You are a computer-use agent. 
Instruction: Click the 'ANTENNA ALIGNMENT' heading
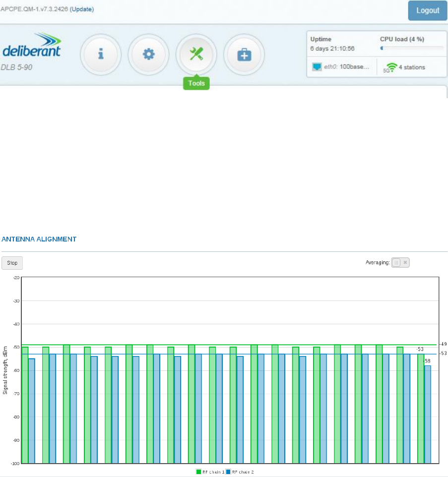39,239
